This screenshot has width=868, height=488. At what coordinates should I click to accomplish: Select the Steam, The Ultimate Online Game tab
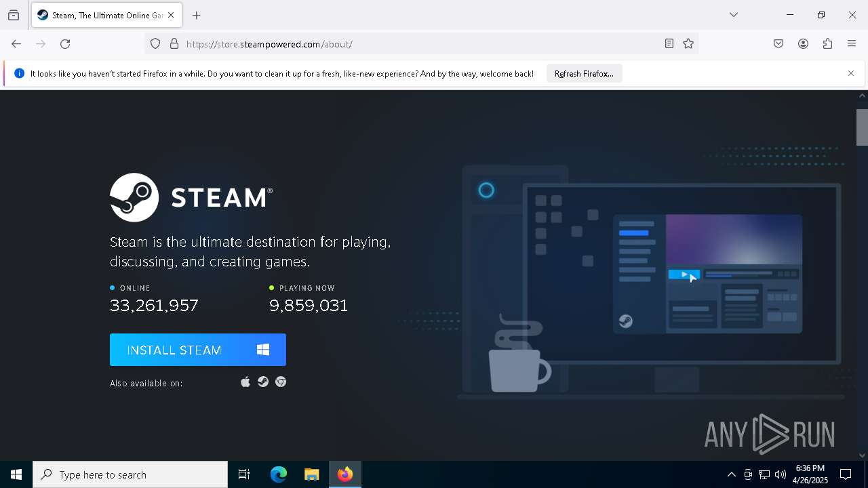(106, 15)
